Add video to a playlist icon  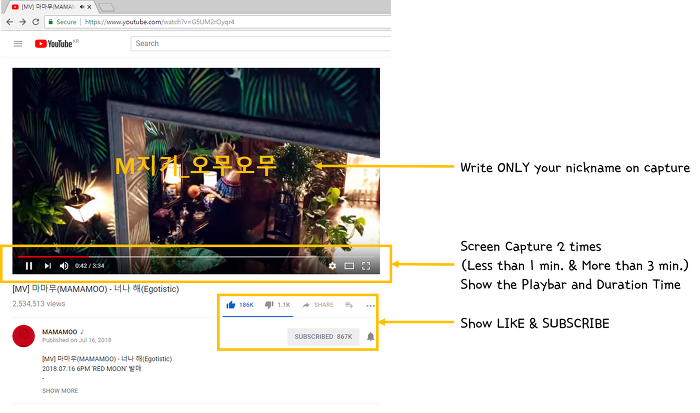349,305
